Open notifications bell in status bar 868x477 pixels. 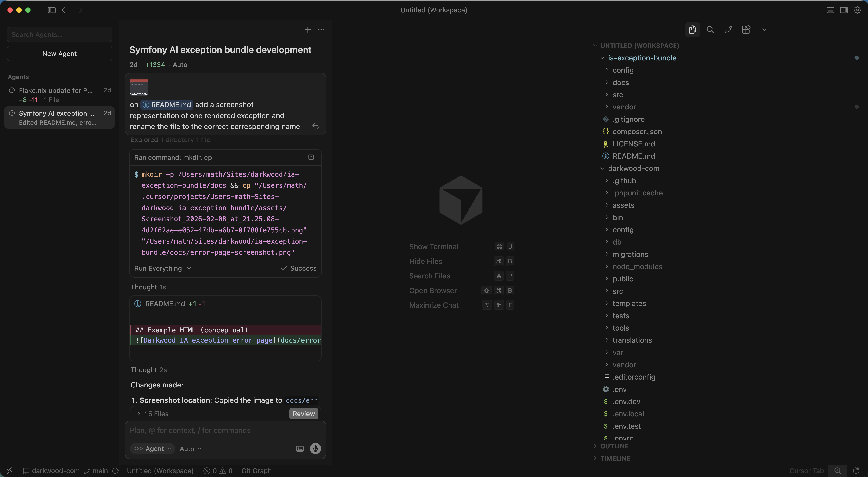(x=856, y=471)
